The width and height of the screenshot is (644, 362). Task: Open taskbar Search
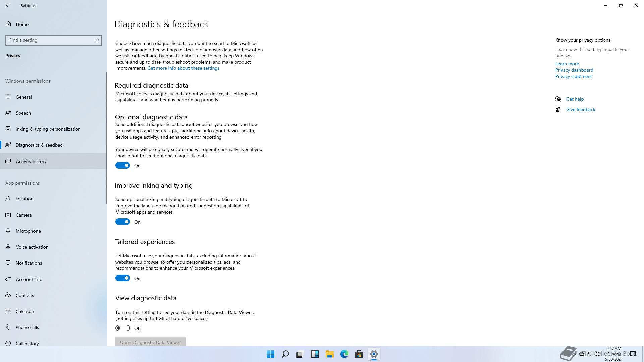(x=285, y=354)
